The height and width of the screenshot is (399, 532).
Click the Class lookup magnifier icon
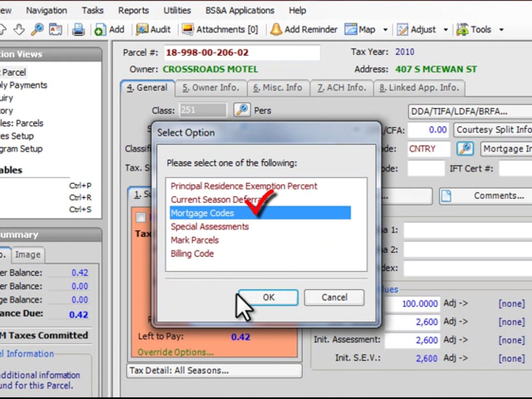(242, 110)
